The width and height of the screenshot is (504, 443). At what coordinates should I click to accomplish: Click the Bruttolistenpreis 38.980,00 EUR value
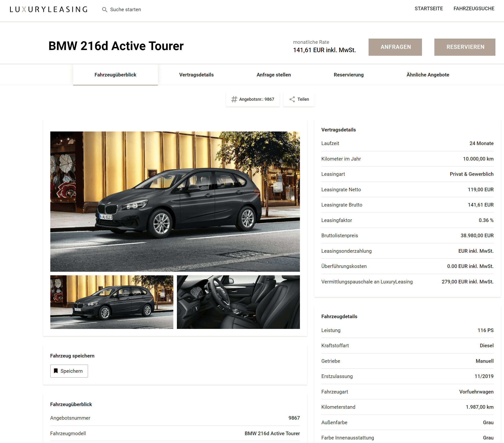click(x=477, y=236)
